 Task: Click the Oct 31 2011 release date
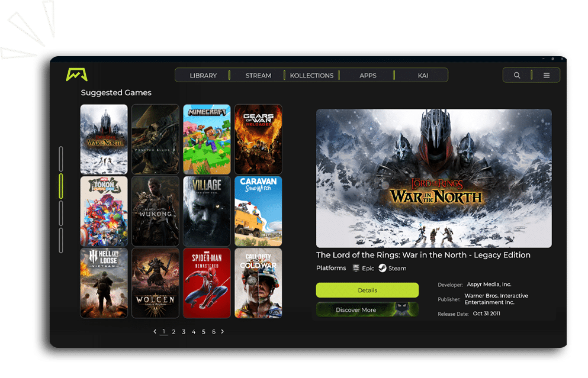point(486,314)
